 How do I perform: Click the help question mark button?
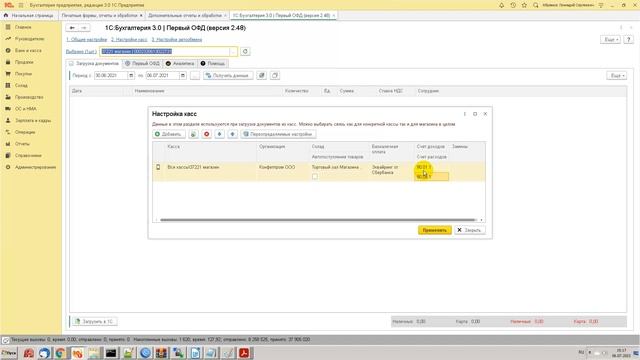pos(629,40)
